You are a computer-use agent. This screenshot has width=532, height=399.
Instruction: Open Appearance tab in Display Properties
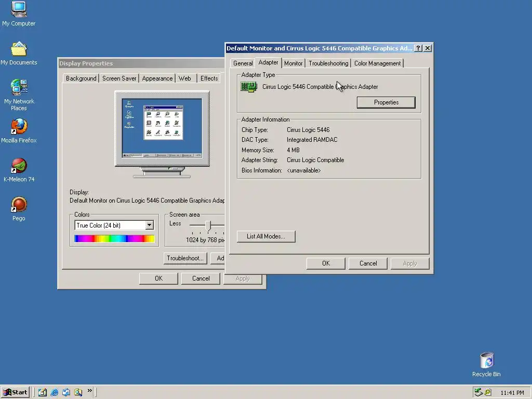157,78
